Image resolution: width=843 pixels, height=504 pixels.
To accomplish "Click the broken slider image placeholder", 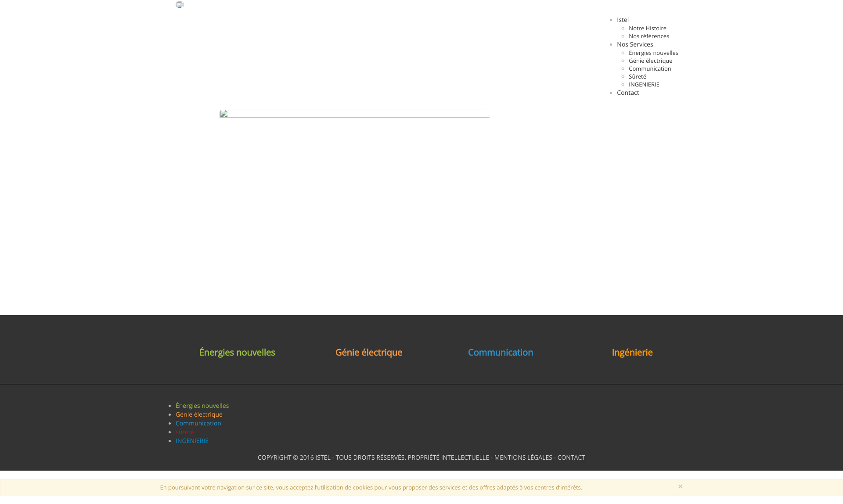I will click(x=354, y=113).
